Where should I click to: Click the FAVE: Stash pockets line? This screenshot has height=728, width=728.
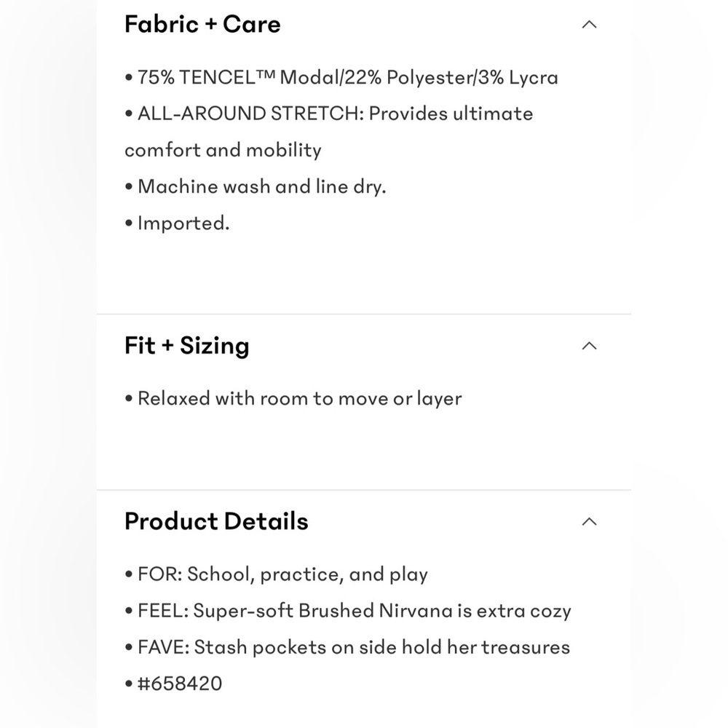354,647
